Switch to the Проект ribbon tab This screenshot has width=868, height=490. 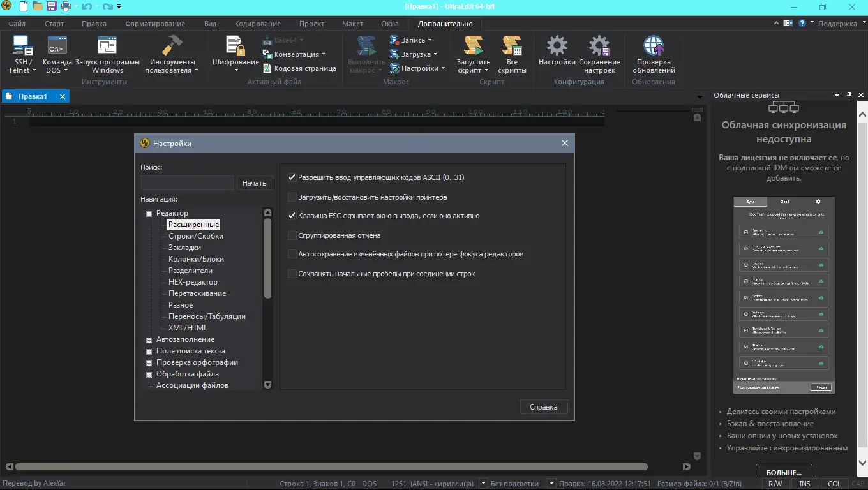coord(311,24)
